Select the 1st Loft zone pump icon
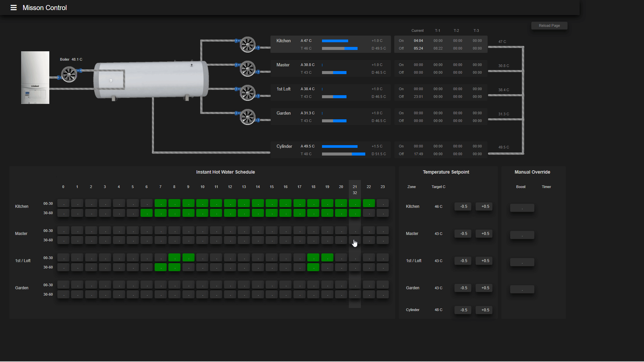 (248, 93)
